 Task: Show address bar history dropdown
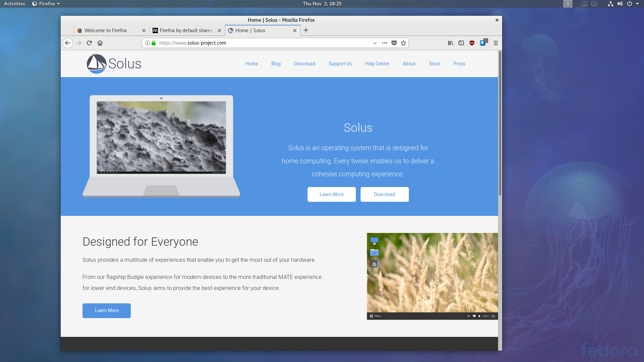(x=375, y=43)
